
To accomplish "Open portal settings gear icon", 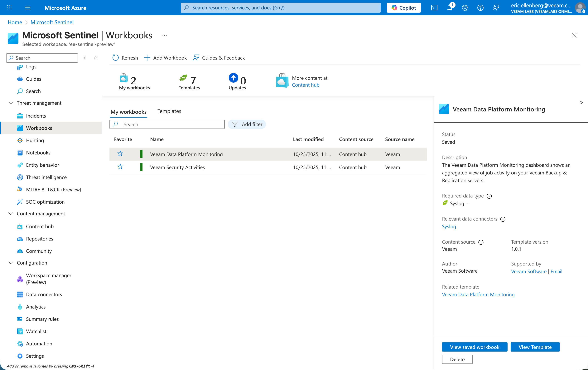I will (465, 8).
